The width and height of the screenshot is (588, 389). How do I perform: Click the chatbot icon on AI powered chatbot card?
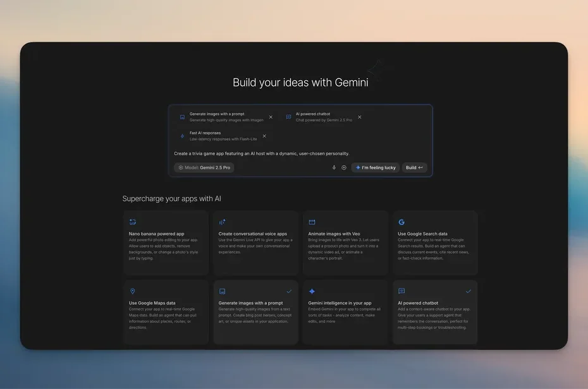pos(401,291)
